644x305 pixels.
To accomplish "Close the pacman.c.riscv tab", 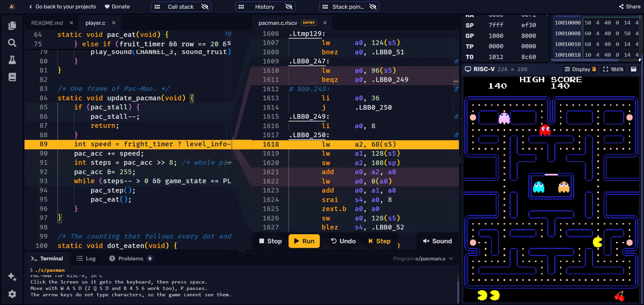I will [x=325, y=23].
